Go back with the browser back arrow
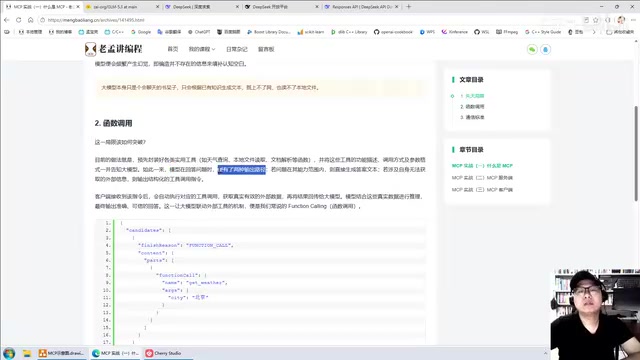 (x=7, y=20)
